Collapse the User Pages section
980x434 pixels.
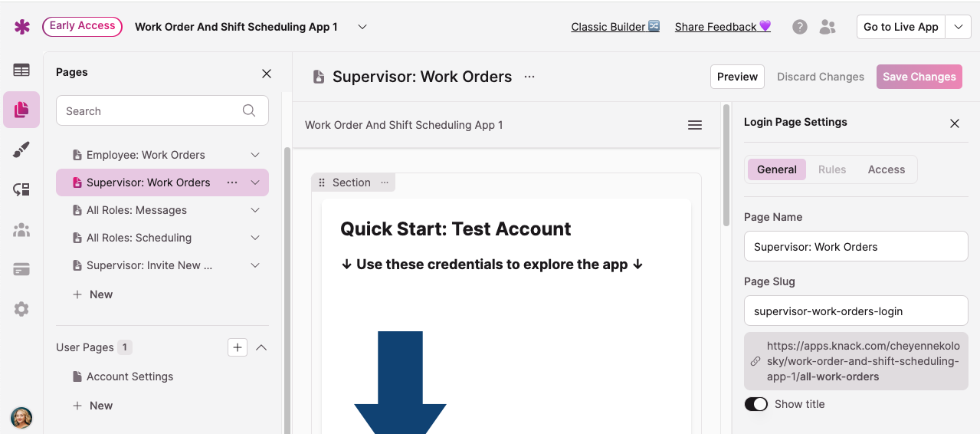[x=261, y=347]
